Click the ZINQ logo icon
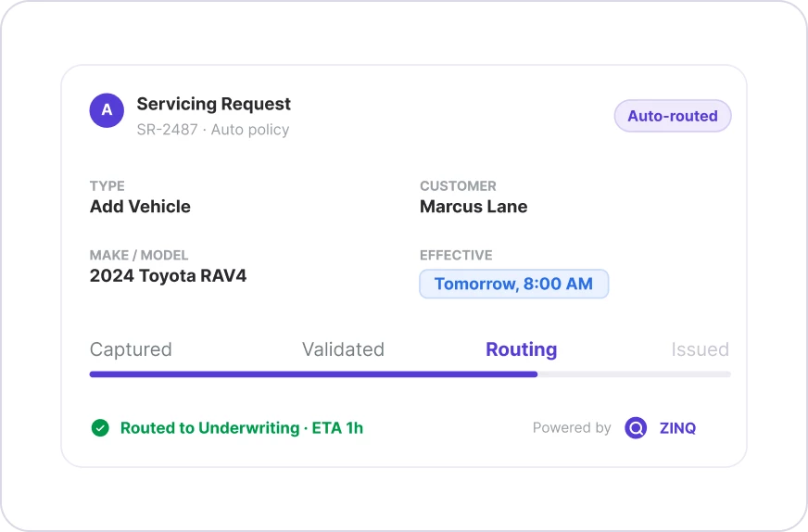Viewport: 808px width, 532px height. click(636, 428)
